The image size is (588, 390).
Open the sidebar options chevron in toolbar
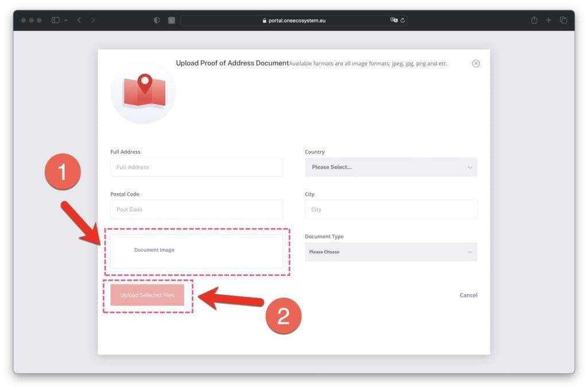65,20
